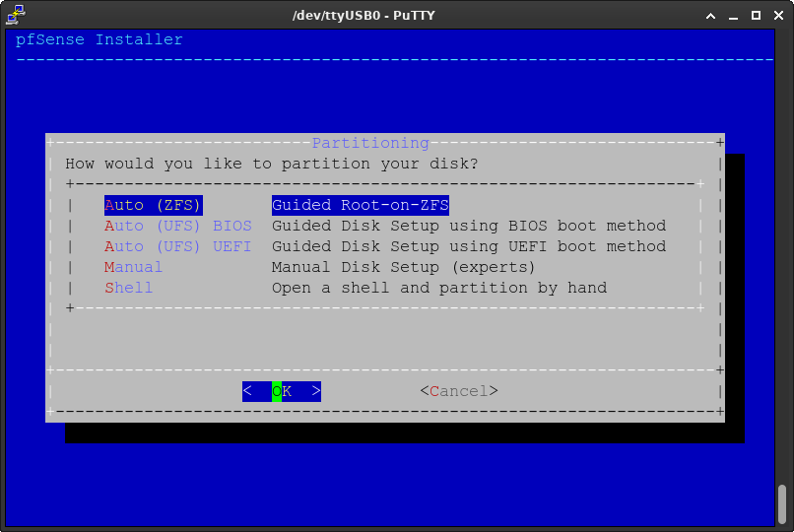Minimize the PuTTY window

pyautogui.click(x=733, y=16)
